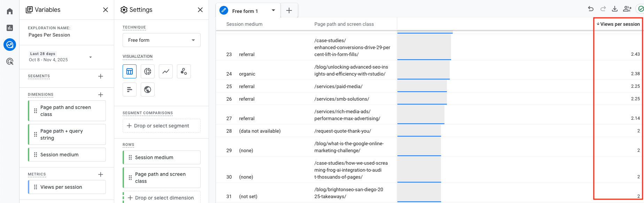Click the value 2.43 in row 23
The width and height of the screenshot is (644, 203).
[x=635, y=54]
